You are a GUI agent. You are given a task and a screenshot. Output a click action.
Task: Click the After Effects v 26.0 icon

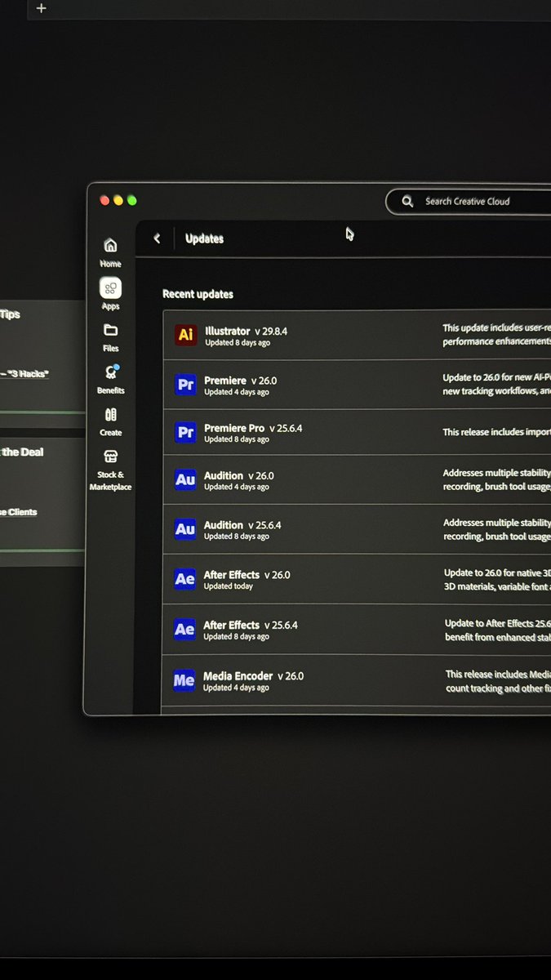pos(184,579)
